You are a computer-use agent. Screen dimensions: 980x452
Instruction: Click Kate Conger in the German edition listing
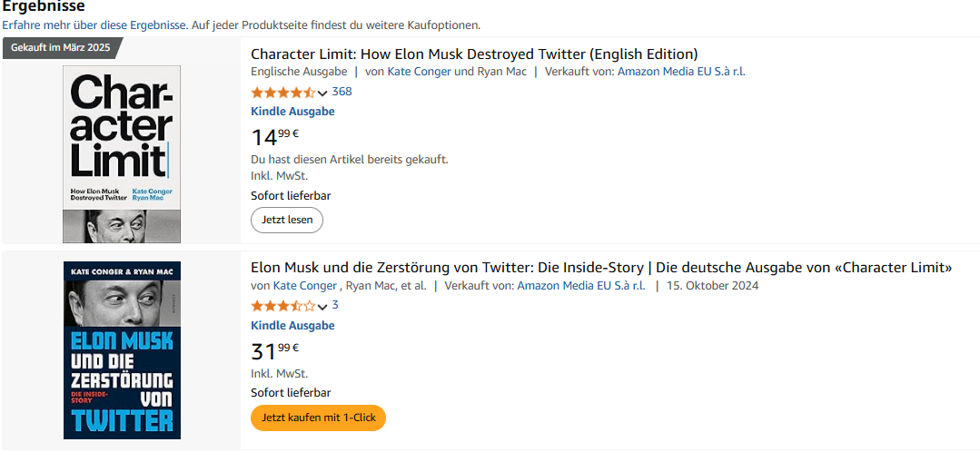click(x=305, y=286)
